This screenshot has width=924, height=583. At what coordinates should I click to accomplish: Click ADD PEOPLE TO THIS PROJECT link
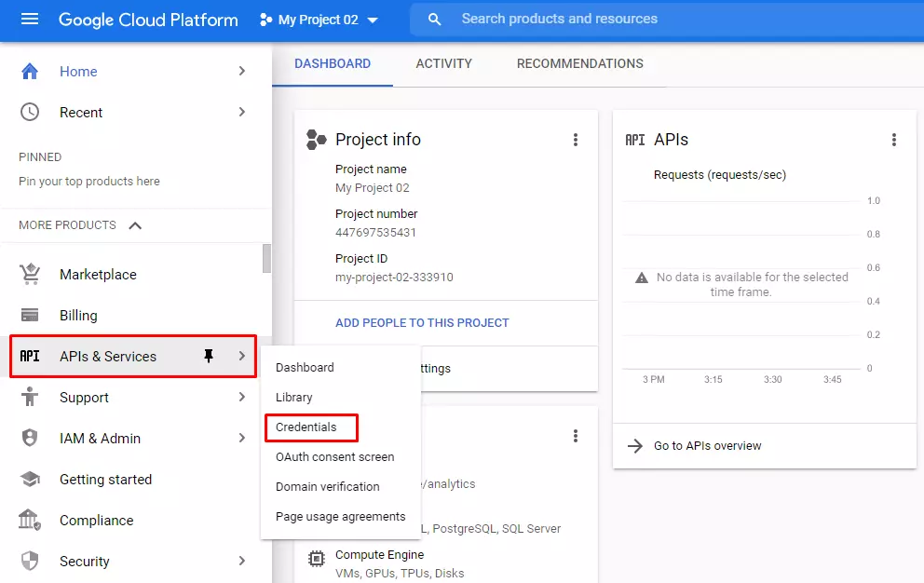[422, 323]
